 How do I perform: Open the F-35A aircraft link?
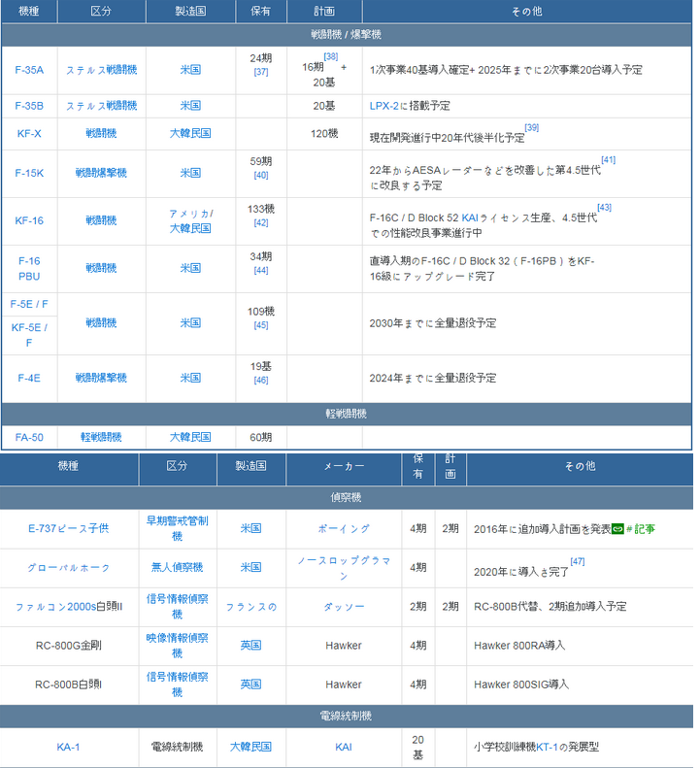click(x=29, y=70)
